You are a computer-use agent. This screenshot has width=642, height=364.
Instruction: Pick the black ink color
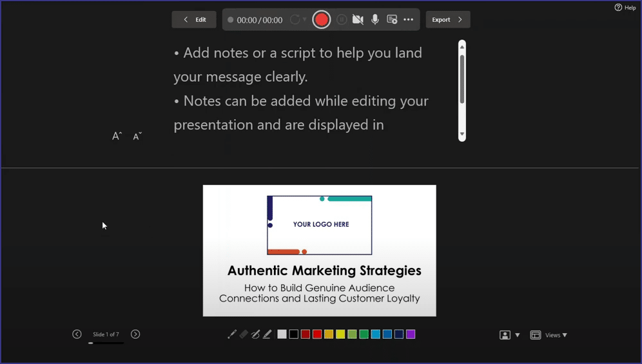(293, 334)
